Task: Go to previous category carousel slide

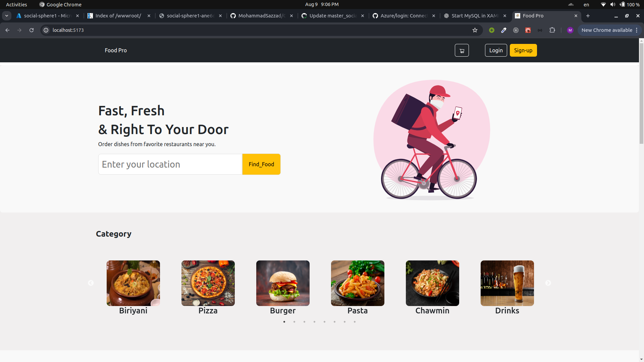Action: 91,283
